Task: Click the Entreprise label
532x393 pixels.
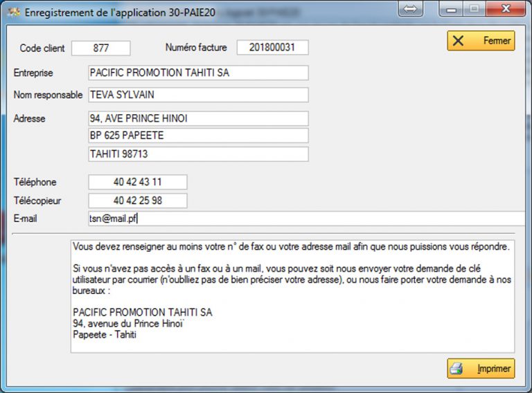Action: (33, 73)
